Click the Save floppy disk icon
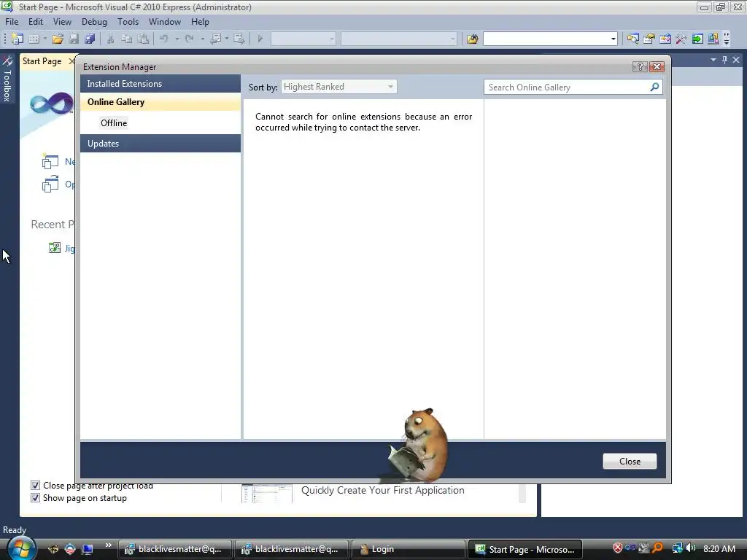The width and height of the screenshot is (747, 560). tap(74, 39)
